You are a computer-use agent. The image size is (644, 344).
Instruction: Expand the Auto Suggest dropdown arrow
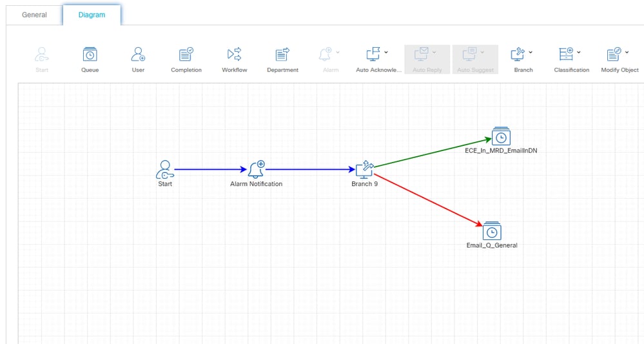pos(482,52)
